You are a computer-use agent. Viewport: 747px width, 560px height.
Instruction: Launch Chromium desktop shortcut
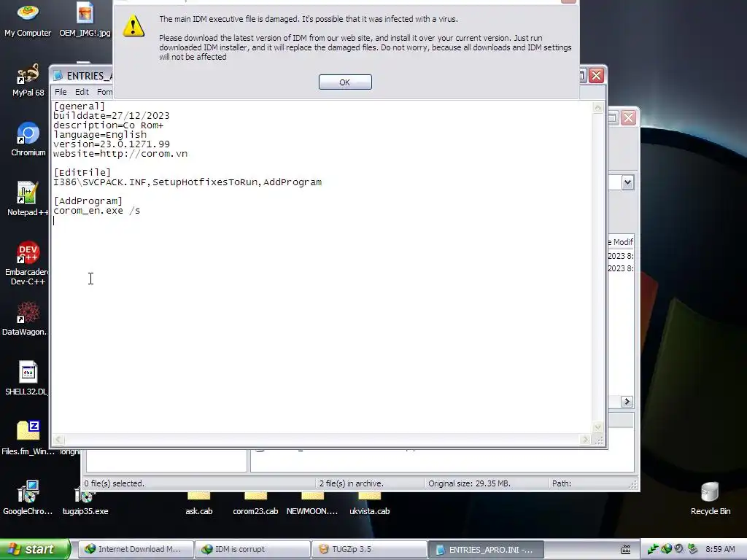tap(28, 139)
